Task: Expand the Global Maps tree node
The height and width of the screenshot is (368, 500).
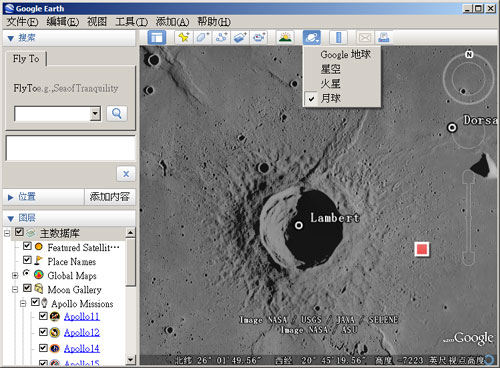Action: [x=15, y=275]
